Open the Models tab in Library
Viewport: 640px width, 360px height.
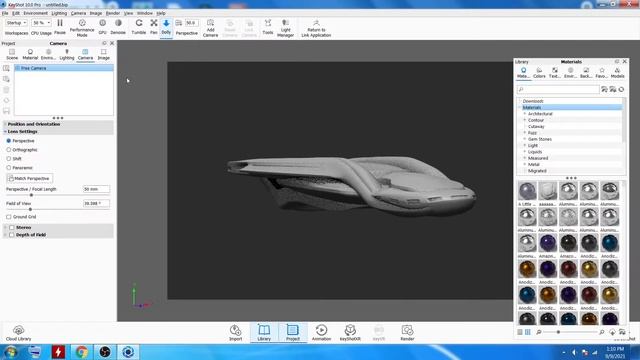click(x=617, y=73)
